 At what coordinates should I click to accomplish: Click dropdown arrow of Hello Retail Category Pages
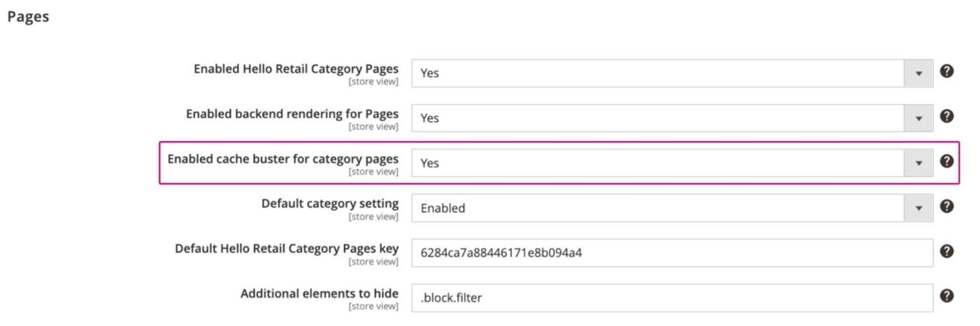pos(918,74)
